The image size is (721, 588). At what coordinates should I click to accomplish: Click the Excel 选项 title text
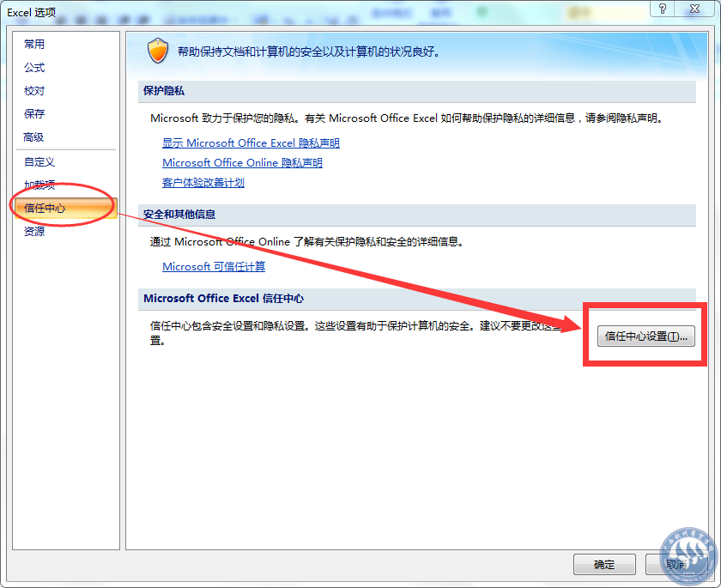31,12
